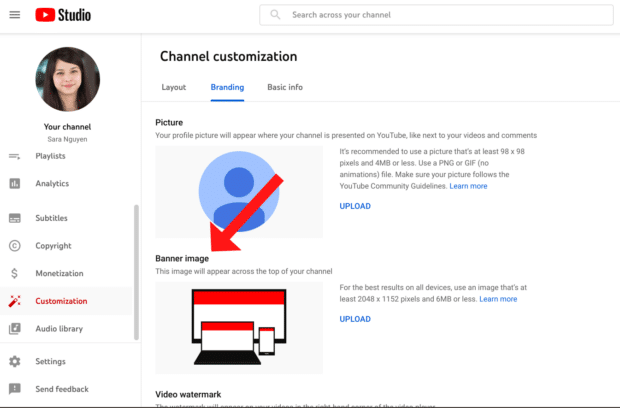This screenshot has height=408, width=620.
Task: Click the channel profile avatar thumbnail
Action: point(68,79)
